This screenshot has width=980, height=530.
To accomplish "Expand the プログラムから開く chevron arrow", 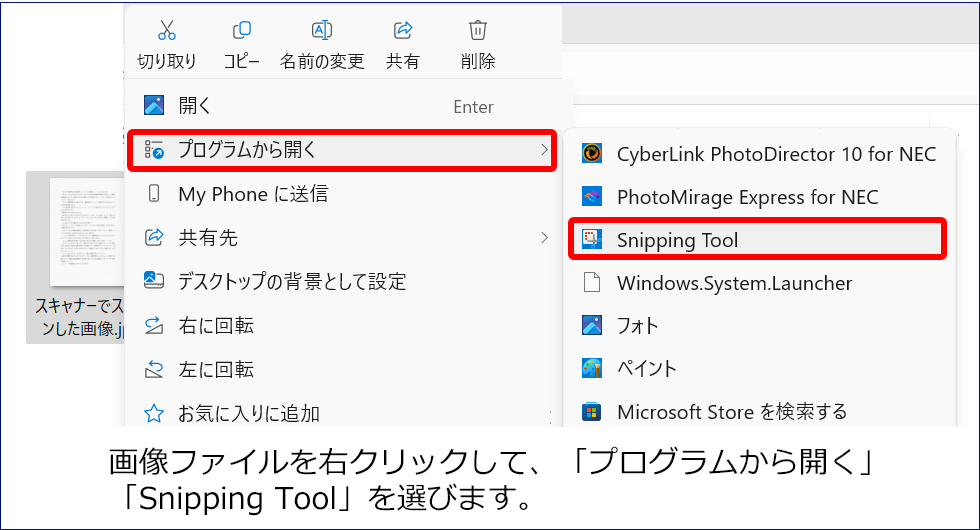I will point(544,149).
